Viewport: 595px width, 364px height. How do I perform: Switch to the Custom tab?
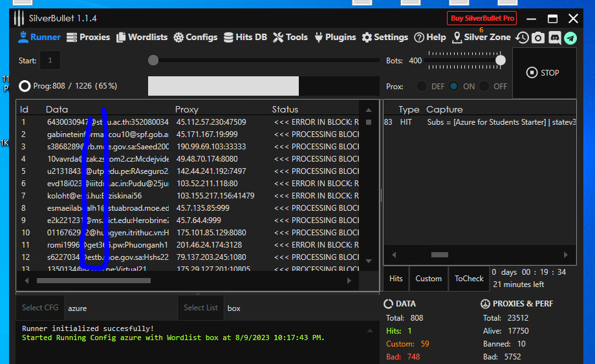[x=428, y=278]
